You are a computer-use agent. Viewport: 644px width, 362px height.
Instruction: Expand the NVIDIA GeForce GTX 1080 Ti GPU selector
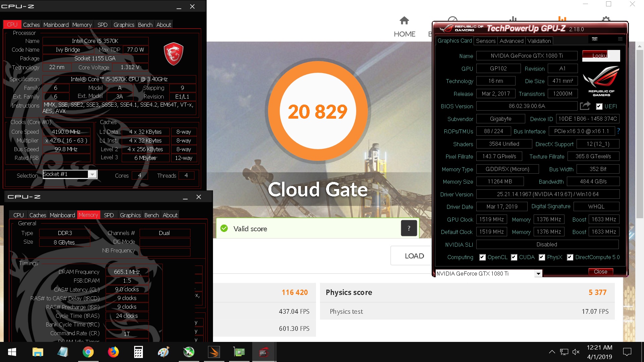point(538,274)
